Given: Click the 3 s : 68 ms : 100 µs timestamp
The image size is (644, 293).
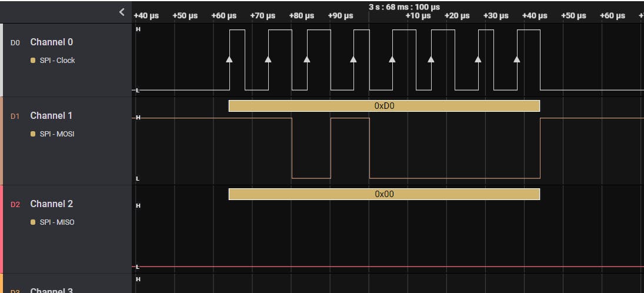Looking at the screenshot, I should point(400,7).
